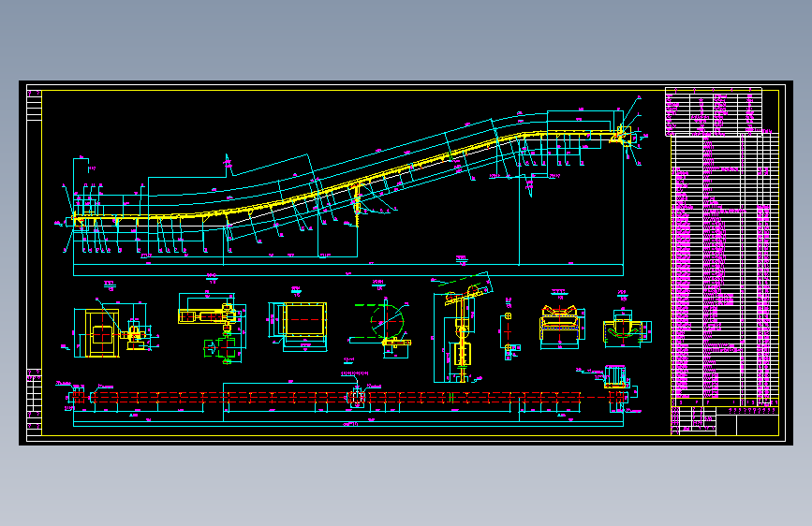Click the title block with question marks
Image resolution: width=812 pixels, height=526 pixels.
pos(725,421)
